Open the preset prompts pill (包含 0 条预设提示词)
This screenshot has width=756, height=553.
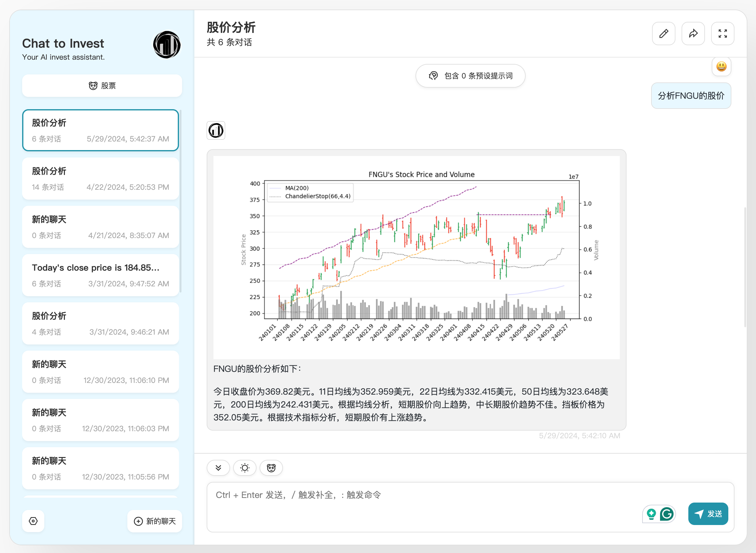tap(470, 76)
